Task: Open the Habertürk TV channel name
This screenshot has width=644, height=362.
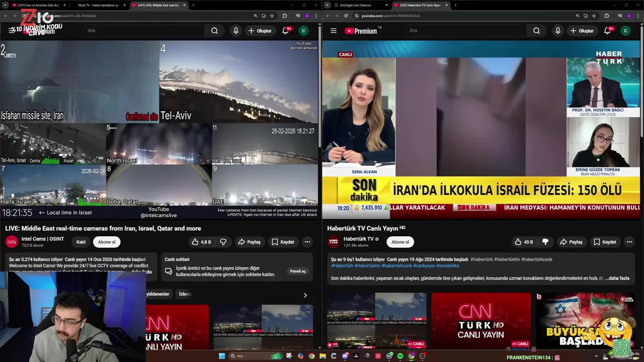Action: 359,239
